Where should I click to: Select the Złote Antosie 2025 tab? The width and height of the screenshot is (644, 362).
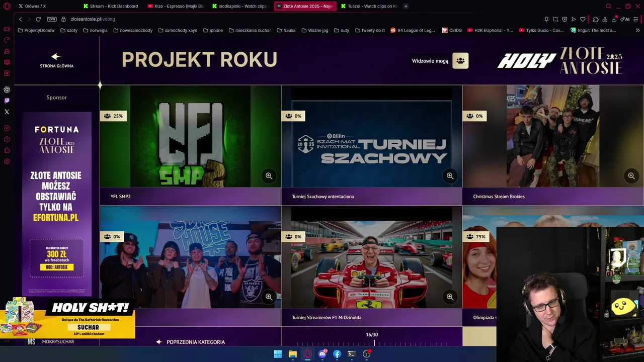[305, 6]
